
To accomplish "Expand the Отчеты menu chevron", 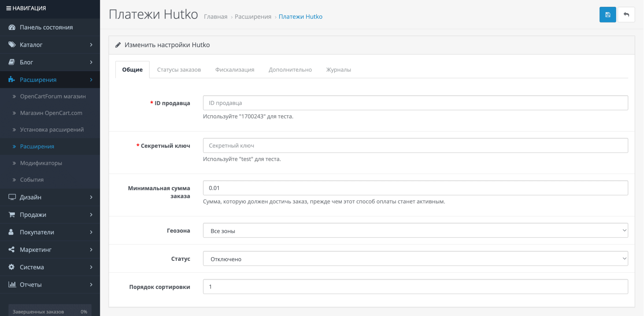I will pos(91,285).
